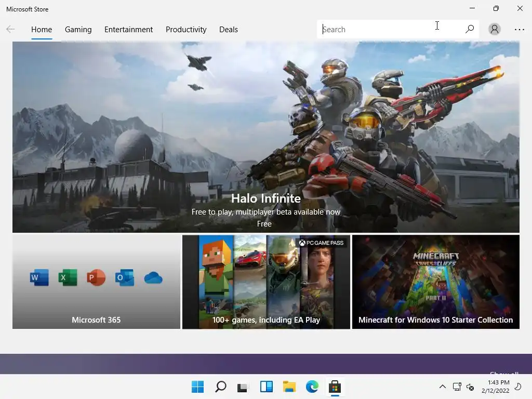Click 'Free to play, multiplayer beta available now'
The height and width of the screenshot is (399, 532).
pyautogui.click(x=265, y=212)
